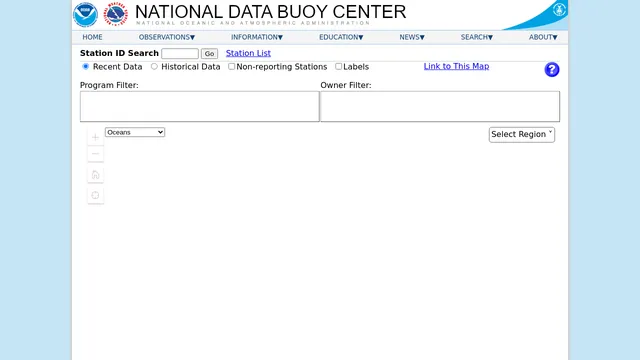Open the EDUCATION menu
Viewport: 640px width, 360px height.
pyautogui.click(x=341, y=37)
